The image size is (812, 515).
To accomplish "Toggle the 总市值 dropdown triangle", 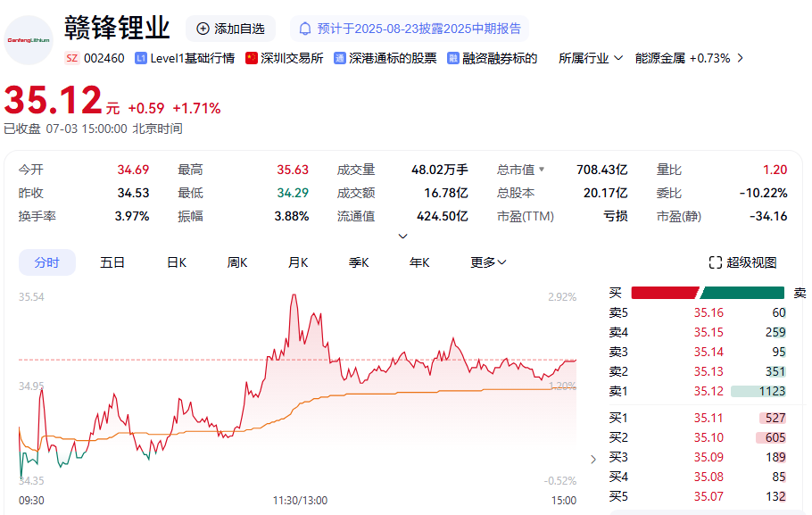I will (542, 169).
